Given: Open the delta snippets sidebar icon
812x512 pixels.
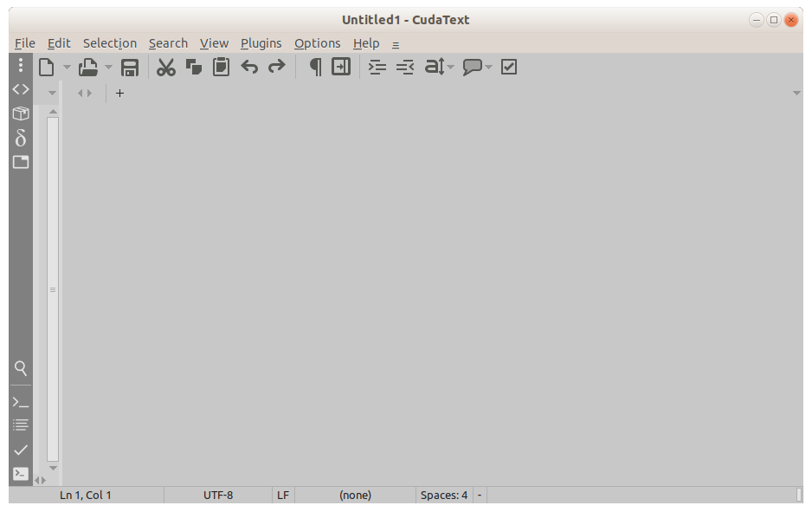Looking at the screenshot, I should pos(21,138).
